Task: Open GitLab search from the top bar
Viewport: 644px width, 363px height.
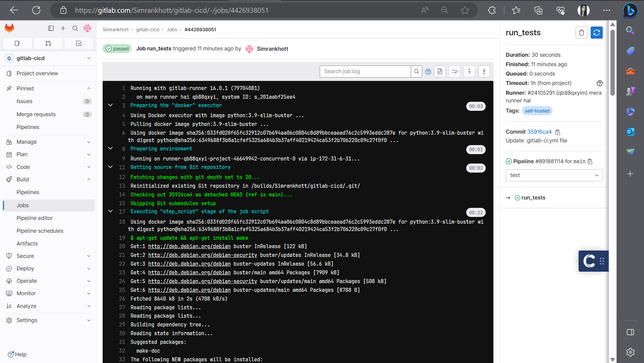Action: pos(75,28)
